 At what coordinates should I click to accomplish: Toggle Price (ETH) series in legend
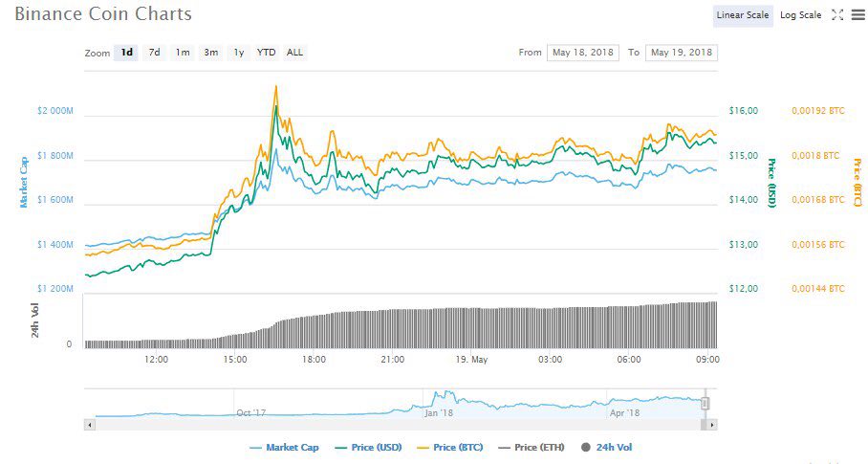(532, 448)
